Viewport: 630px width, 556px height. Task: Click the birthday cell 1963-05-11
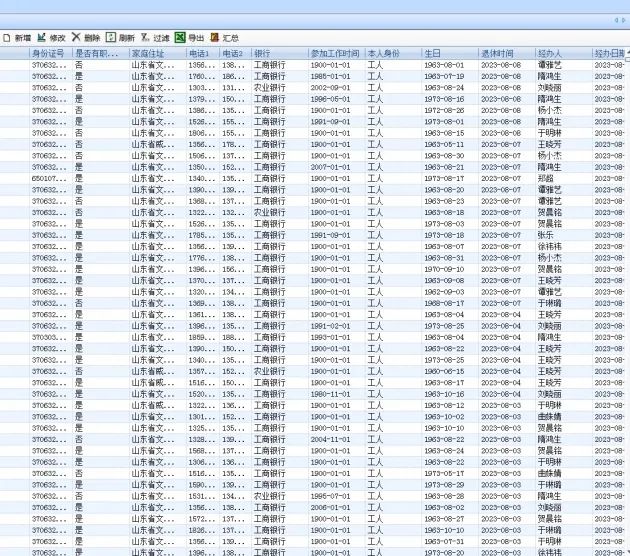(444, 144)
